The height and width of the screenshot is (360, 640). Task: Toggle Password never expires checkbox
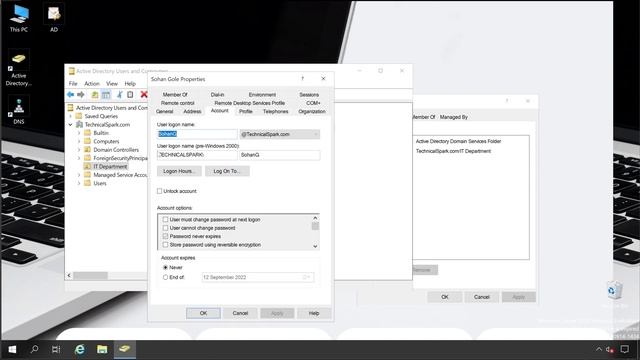click(165, 236)
